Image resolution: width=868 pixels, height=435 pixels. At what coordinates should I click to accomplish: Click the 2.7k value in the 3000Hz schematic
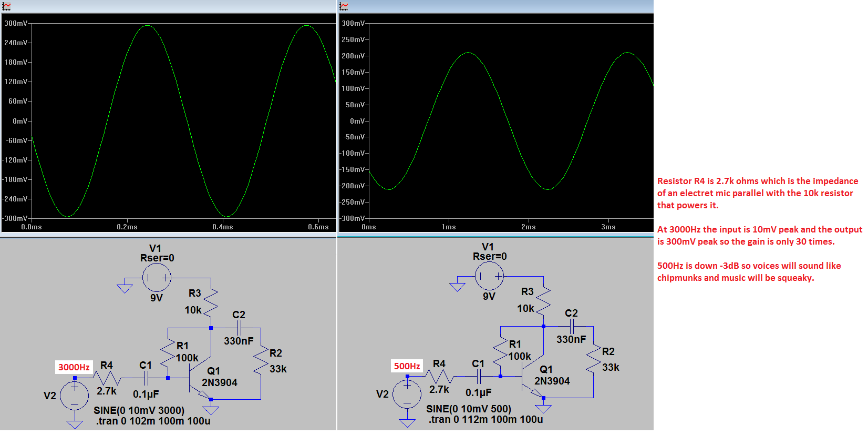tap(107, 391)
